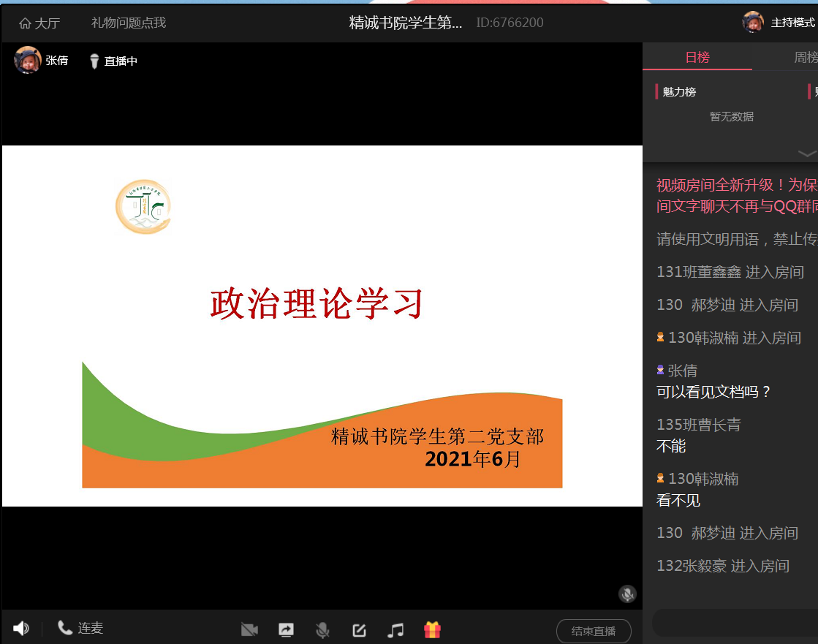Toggle the camera off icon
Screen dimensions: 818x644
coord(250,630)
